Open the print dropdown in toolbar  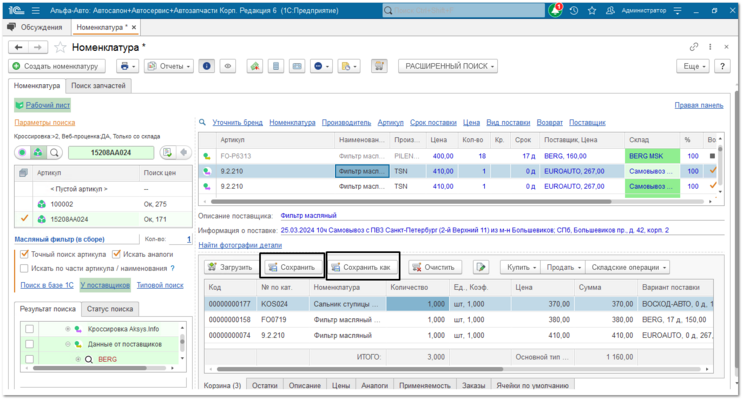tap(127, 66)
